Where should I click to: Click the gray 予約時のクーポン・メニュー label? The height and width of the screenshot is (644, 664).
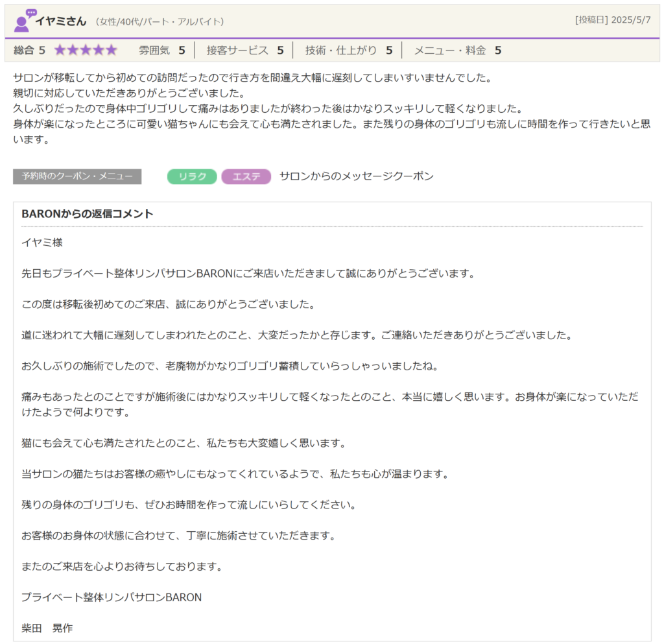[x=77, y=176]
